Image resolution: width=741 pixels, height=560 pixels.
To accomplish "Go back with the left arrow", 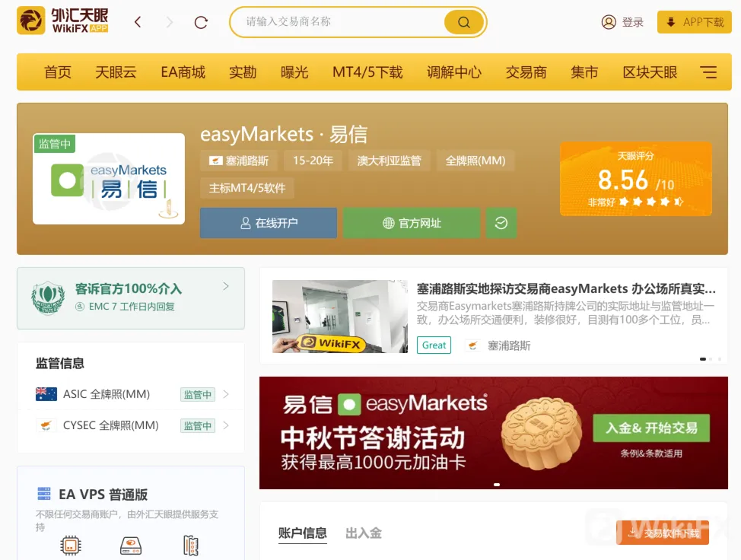I will [138, 22].
